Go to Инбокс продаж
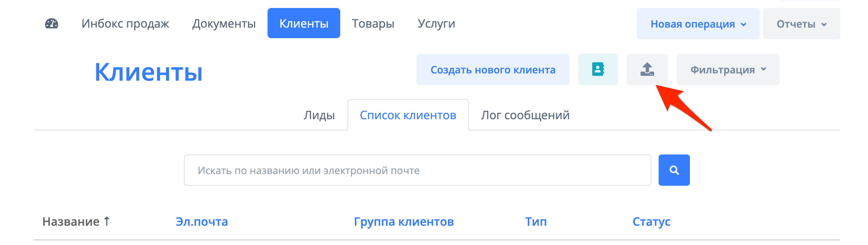 (x=125, y=23)
